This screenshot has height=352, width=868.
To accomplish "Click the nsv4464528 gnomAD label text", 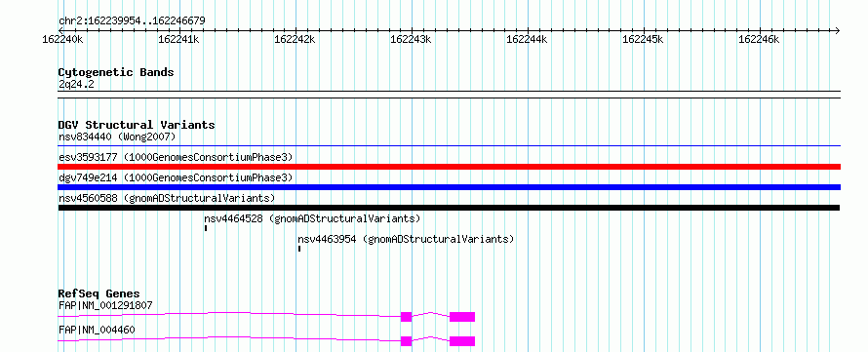I will pos(312,218).
